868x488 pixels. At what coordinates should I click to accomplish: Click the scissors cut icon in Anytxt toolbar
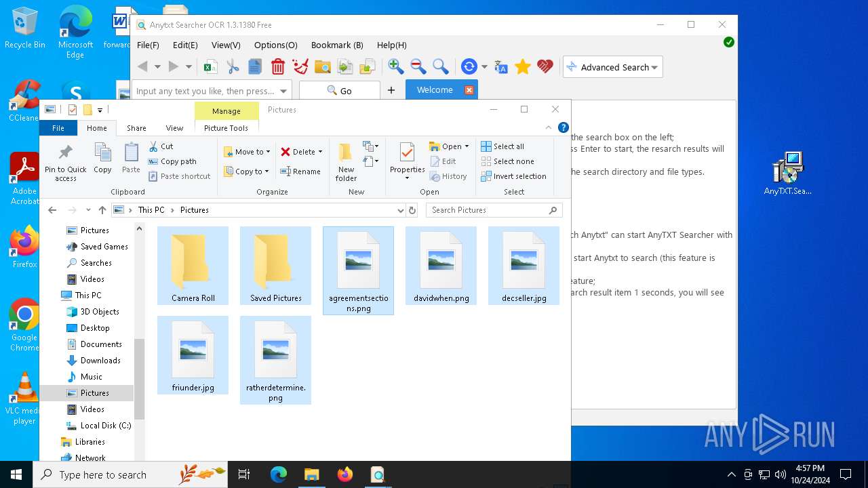(x=233, y=66)
